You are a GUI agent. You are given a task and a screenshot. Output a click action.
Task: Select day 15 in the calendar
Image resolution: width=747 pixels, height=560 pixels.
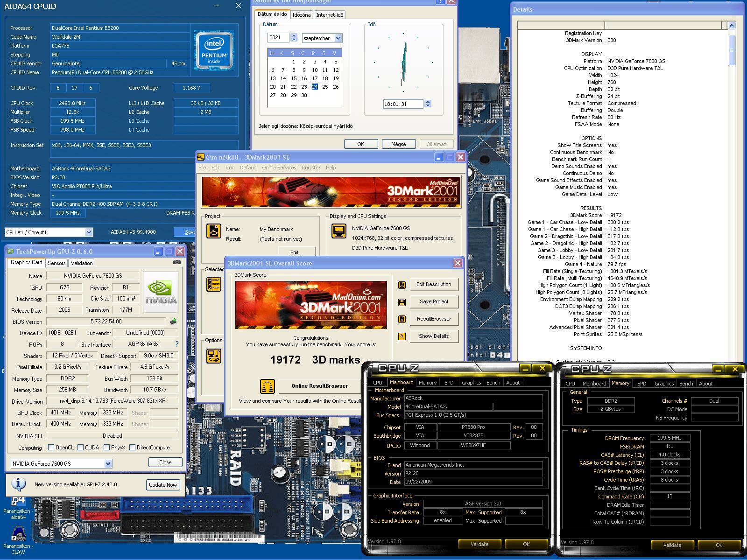tap(294, 78)
